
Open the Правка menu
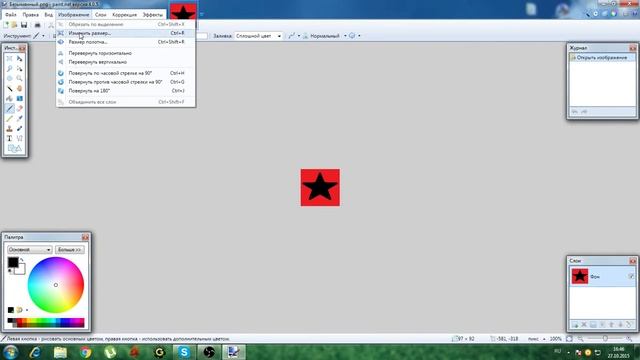tap(31, 15)
